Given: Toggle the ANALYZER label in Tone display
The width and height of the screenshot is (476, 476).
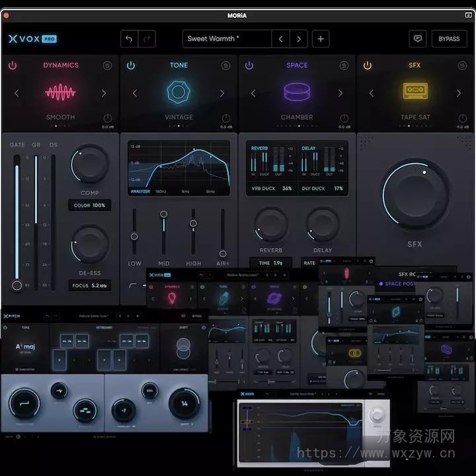Looking at the screenshot, I should tap(140, 192).
